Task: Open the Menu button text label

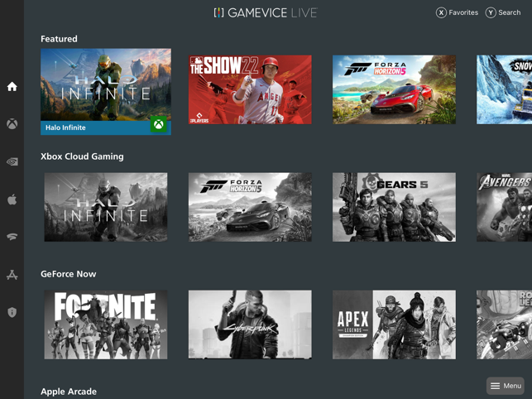Action: 512,386
